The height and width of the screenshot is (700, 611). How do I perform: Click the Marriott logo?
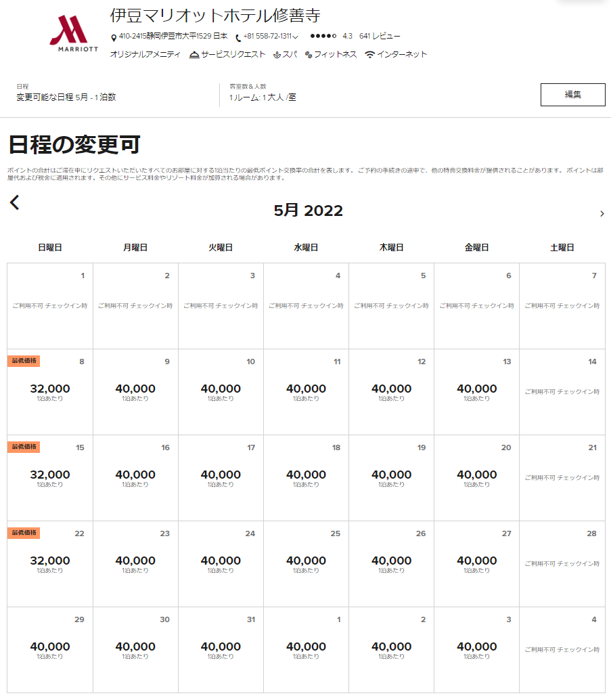[x=74, y=35]
